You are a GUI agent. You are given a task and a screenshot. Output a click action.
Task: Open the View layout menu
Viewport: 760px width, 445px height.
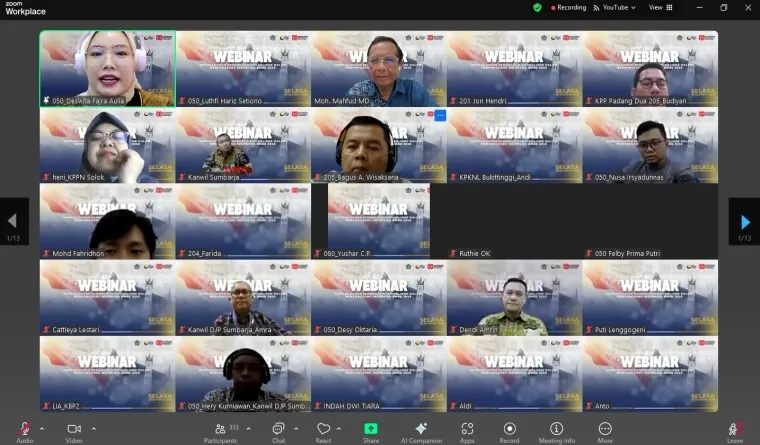[x=660, y=7]
